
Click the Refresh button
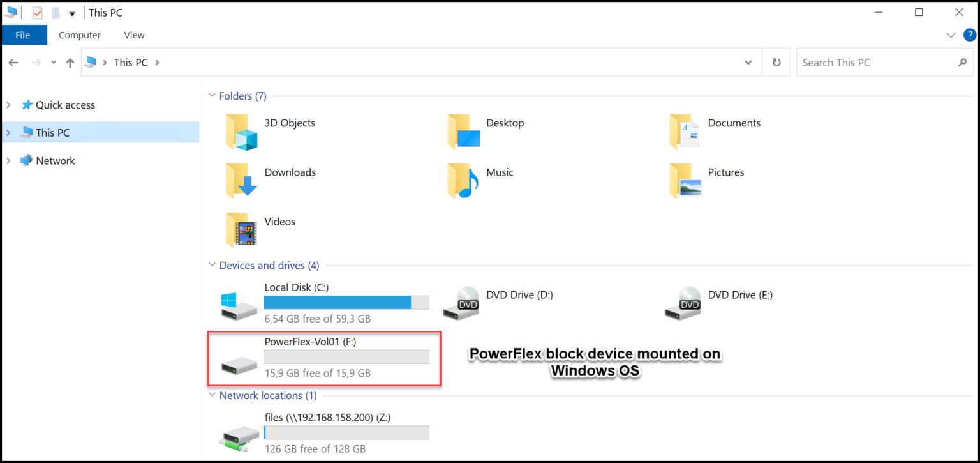(x=776, y=62)
